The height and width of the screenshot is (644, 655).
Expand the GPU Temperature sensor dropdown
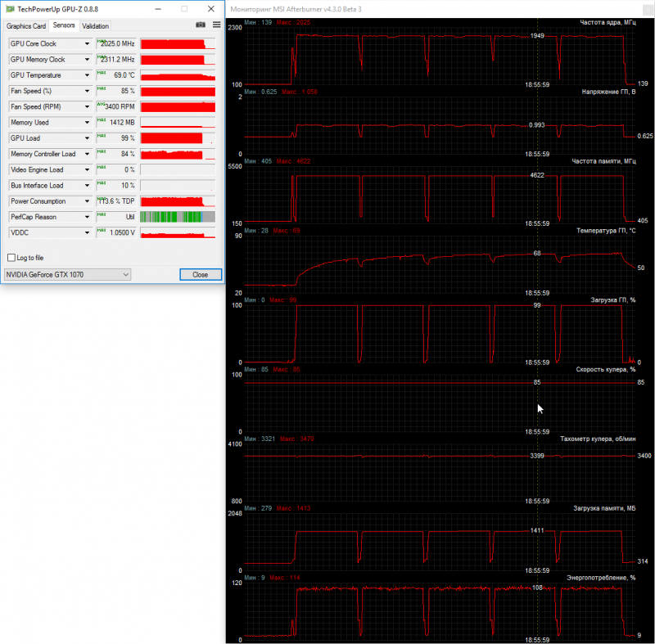[87, 75]
